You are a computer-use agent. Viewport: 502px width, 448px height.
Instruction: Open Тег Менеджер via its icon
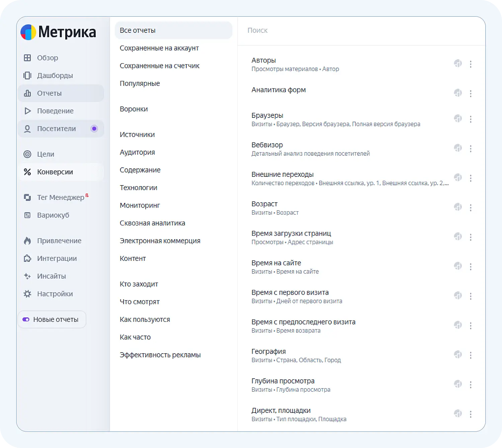point(27,198)
